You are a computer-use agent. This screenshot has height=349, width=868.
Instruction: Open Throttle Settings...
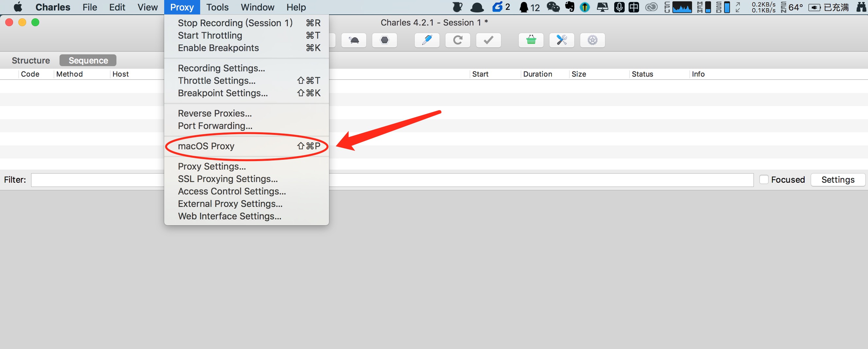click(x=246, y=81)
